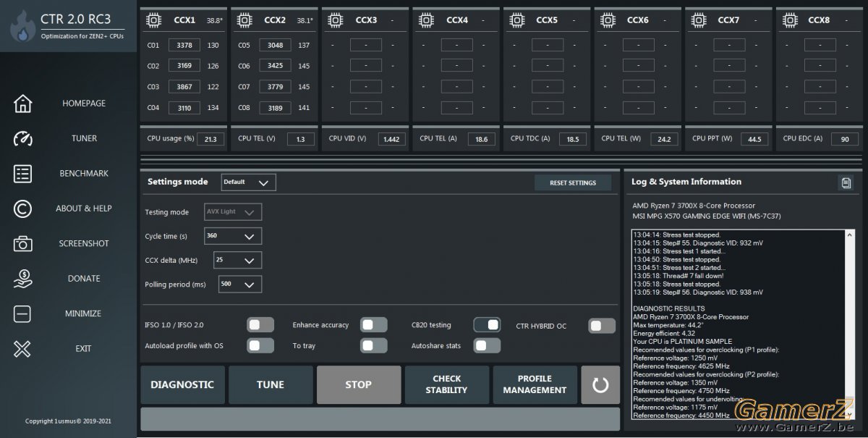This screenshot has width=868, height=438.
Task: Open the BENCHMARK section
Action: [x=84, y=174]
